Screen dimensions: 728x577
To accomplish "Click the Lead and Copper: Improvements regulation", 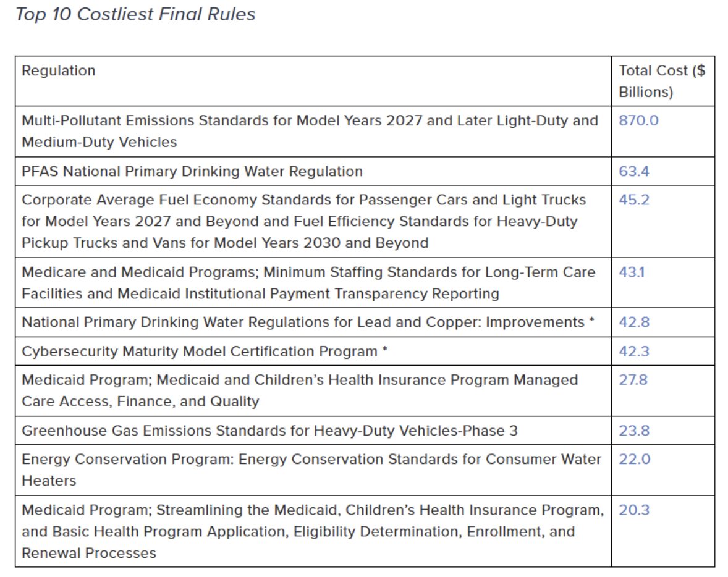I will (x=308, y=322).
